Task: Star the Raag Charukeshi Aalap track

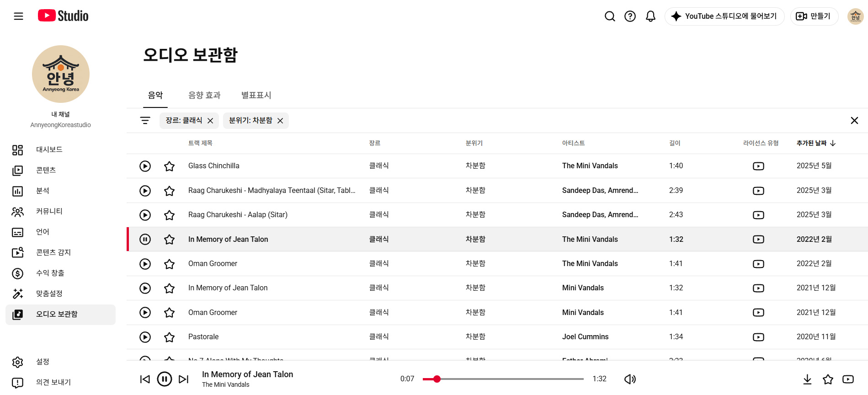Action: [169, 215]
